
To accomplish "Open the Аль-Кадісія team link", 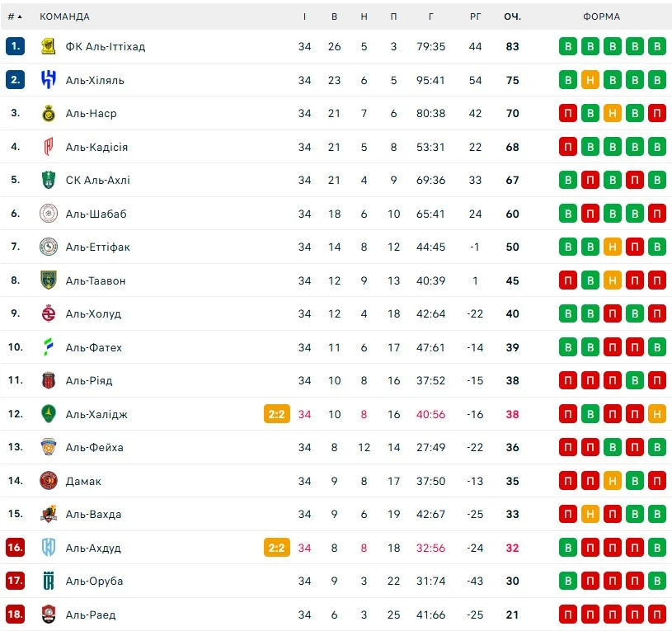I will [x=96, y=147].
